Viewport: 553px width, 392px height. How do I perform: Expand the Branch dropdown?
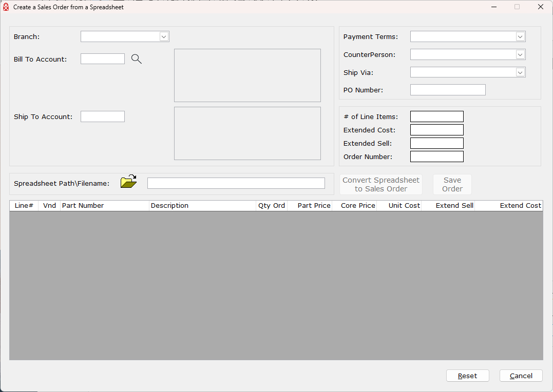click(x=164, y=36)
